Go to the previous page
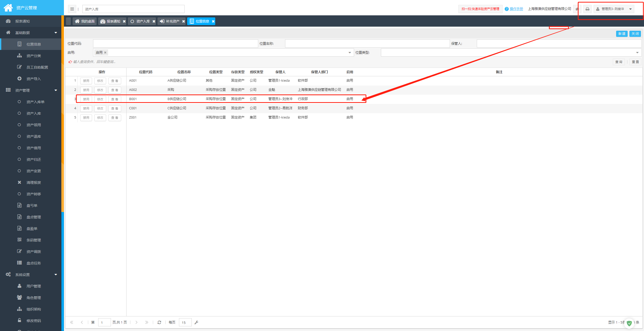This screenshot has width=644, height=331. pos(82,322)
